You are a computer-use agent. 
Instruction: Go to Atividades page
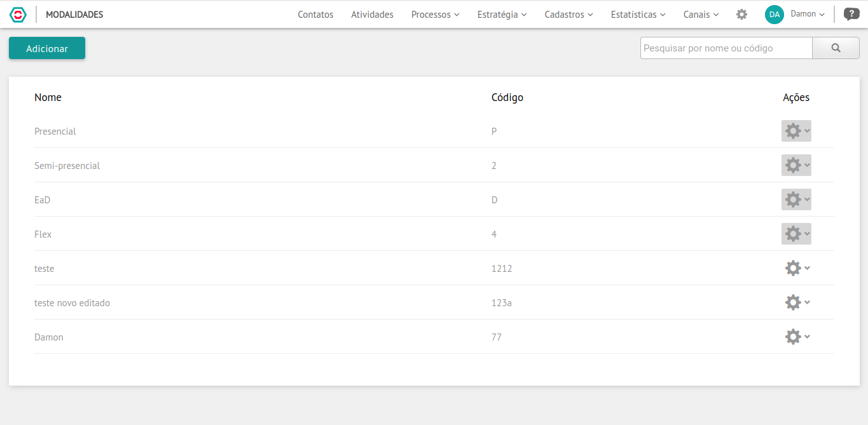coord(372,14)
